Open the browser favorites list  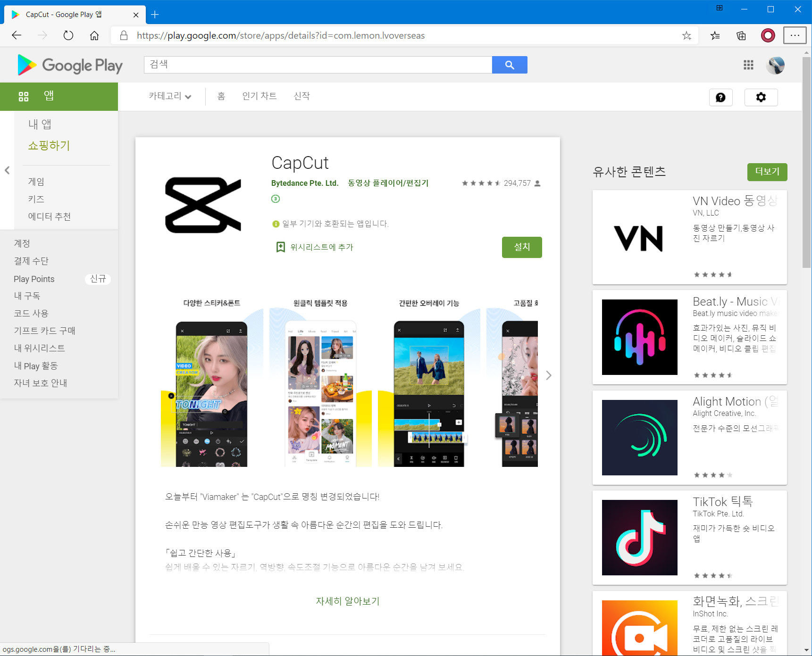click(715, 35)
